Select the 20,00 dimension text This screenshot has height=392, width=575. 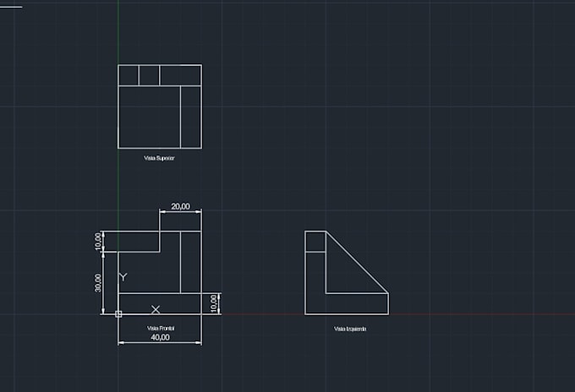(180, 206)
